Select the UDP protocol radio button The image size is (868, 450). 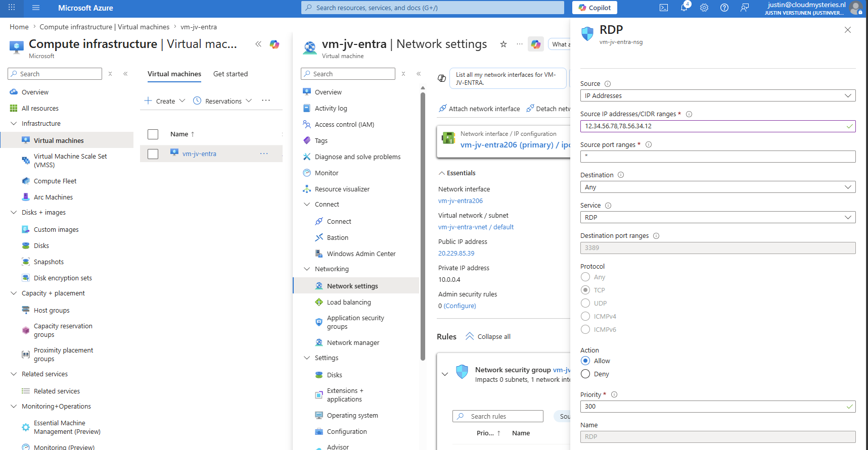(585, 303)
